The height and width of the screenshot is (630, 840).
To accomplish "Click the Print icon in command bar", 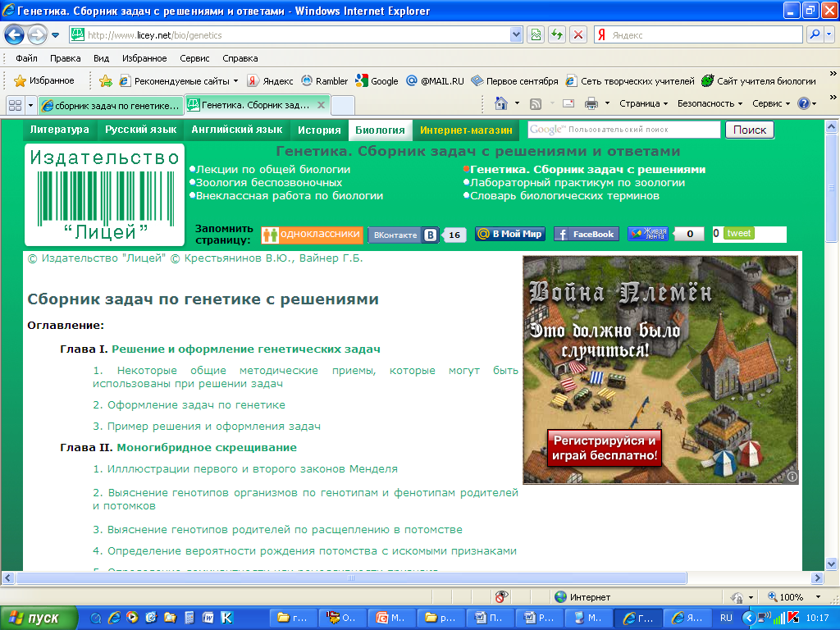I will tap(591, 103).
